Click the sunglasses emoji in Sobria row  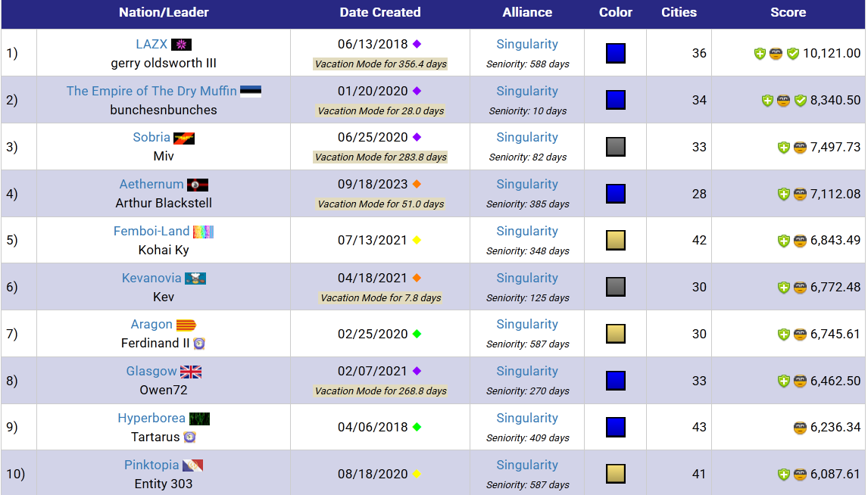click(x=800, y=147)
